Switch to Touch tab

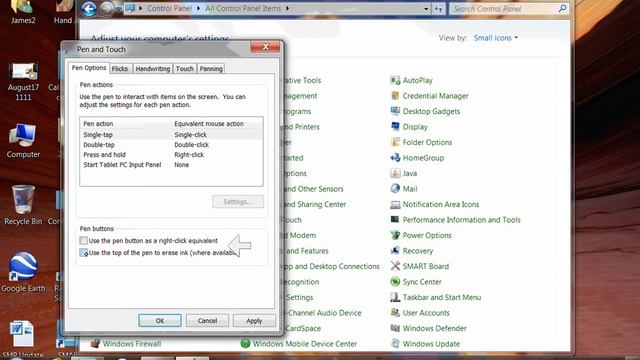(x=184, y=69)
